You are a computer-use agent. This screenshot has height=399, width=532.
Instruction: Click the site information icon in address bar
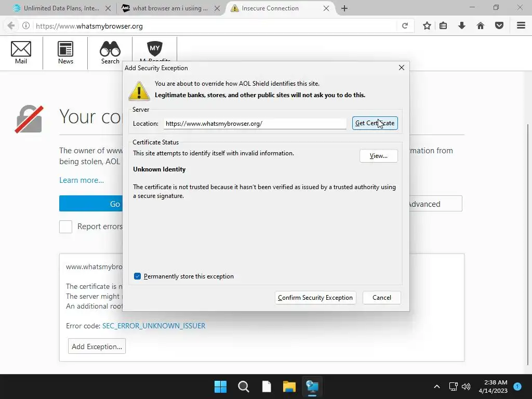click(26, 26)
